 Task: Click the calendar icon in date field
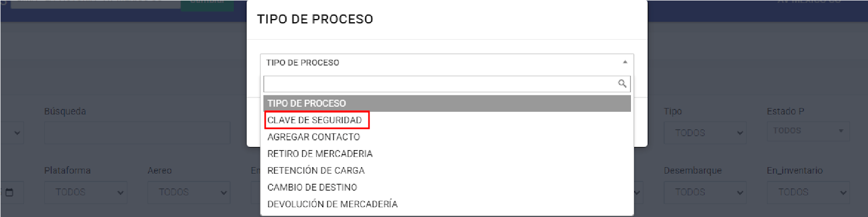(x=9, y=192)
